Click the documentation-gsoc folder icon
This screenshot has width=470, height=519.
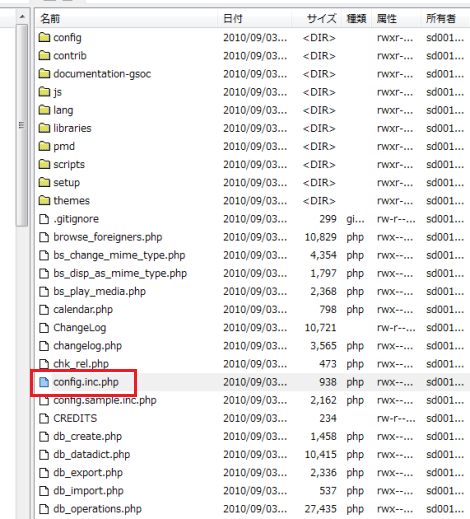click(44, 74)
